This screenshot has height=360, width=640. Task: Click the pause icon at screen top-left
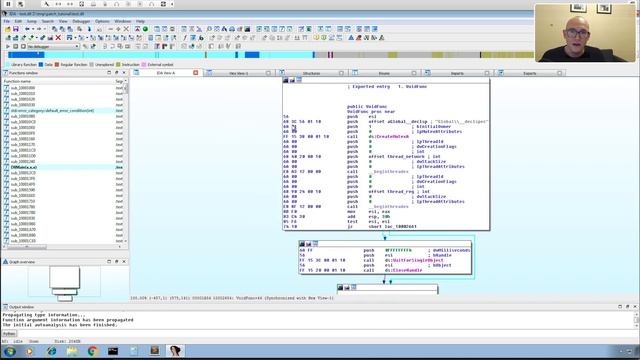pos(8,4)
